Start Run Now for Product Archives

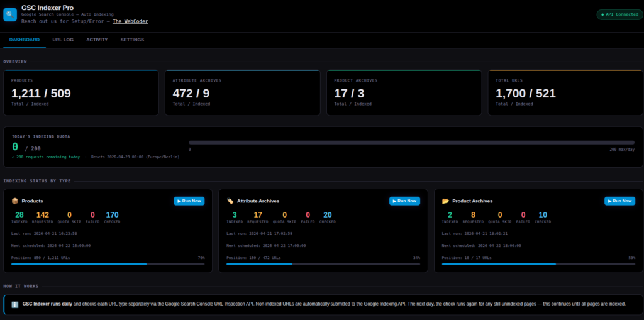pyautogui.click(x=619, y=201)
